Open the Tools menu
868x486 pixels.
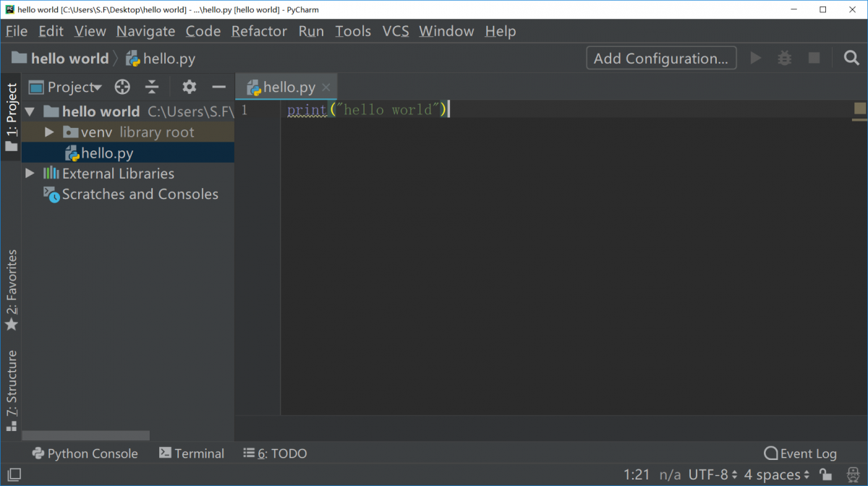coord(353,31)
